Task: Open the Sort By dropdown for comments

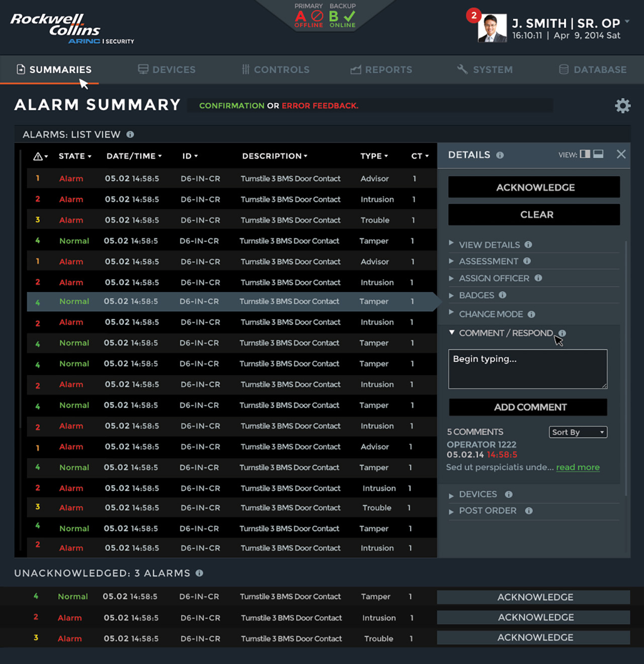Action: point(578,432)
